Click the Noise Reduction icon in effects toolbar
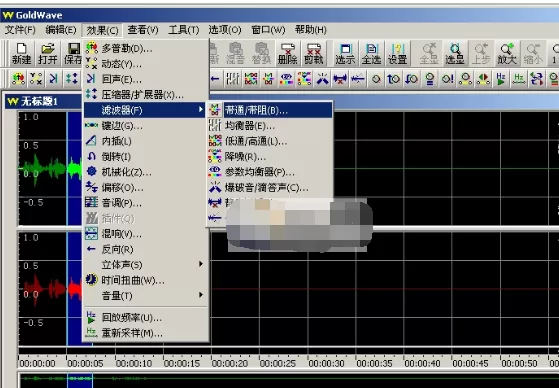The image size is (559, 388). pyautogui.click(x=304, y=79)
